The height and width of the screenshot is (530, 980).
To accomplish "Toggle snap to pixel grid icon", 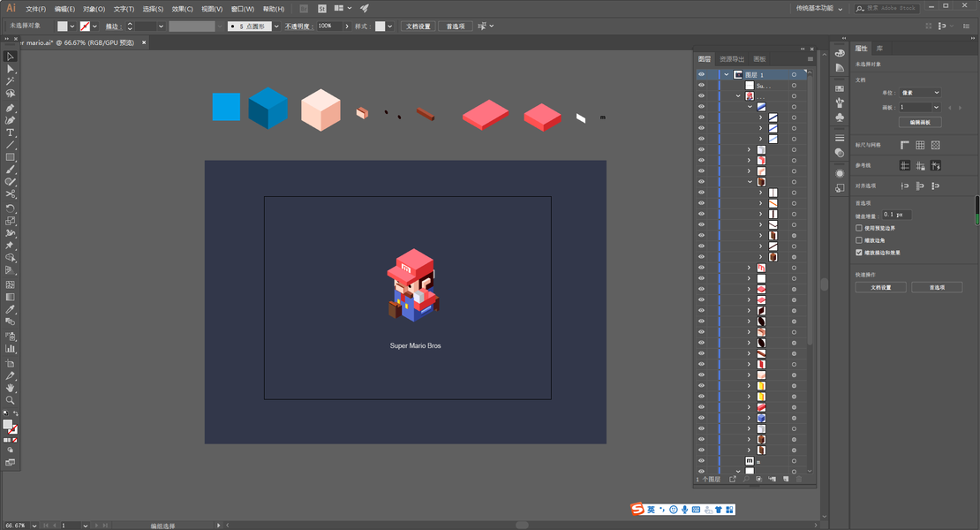I will coord(936,185).
